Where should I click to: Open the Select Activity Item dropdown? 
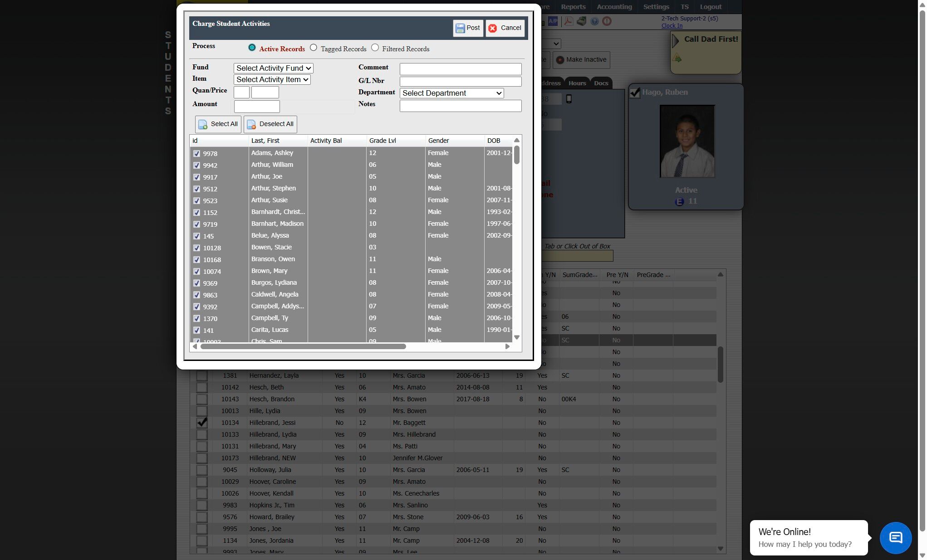pyautogui.click(x=272, y=80)
